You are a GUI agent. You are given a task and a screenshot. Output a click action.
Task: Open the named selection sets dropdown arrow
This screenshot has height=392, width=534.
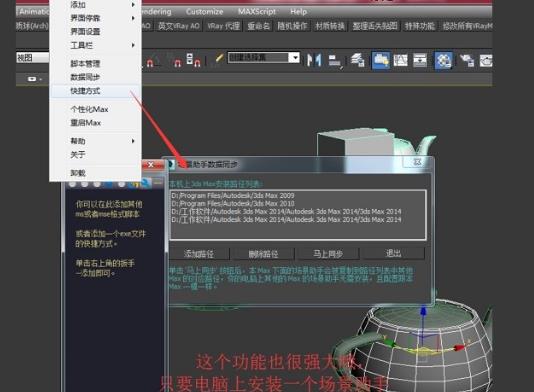294,57
